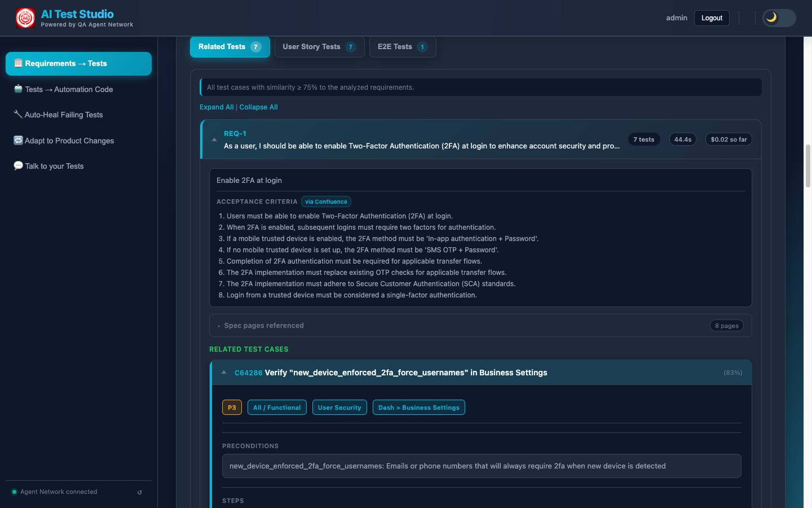Click the P3 priority tag

(x=232, y=408)
